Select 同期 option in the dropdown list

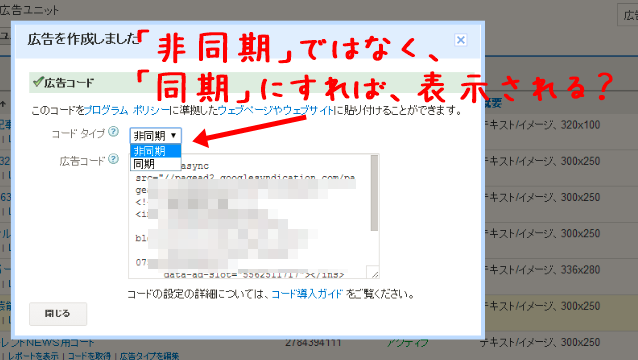point(155,164)
